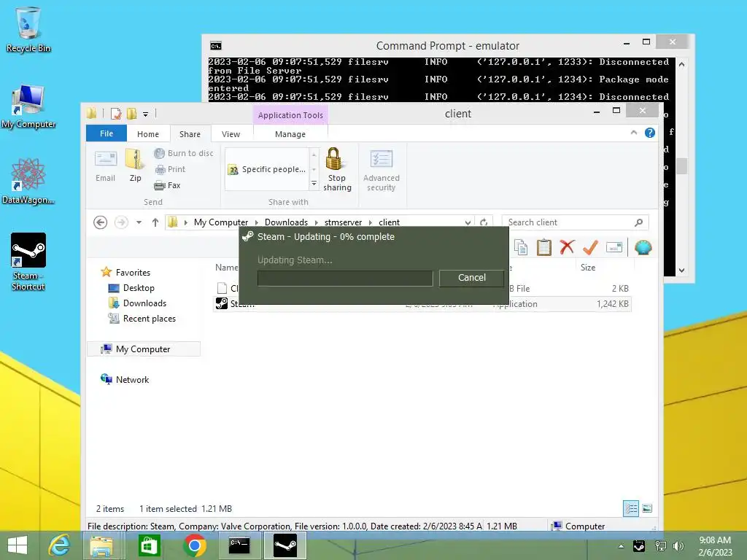Switch to the Manage ribbon tab
Viewport: 747px width, 560px height.
290,134
